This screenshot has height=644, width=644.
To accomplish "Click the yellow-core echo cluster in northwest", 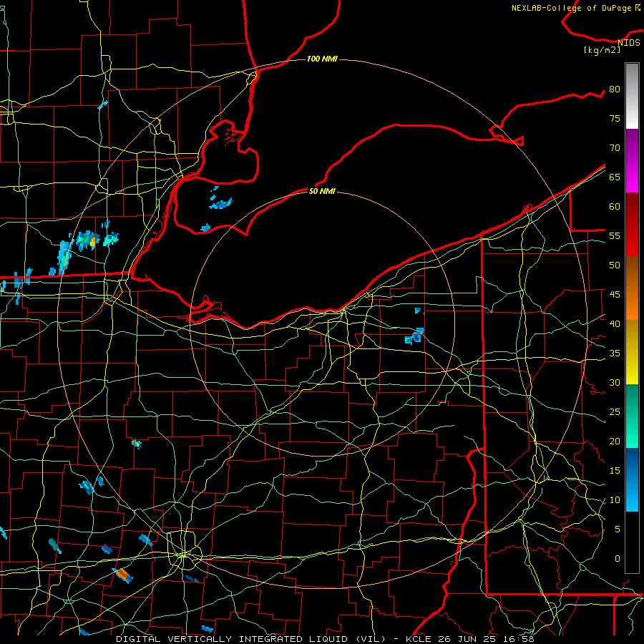I will 87,240.
